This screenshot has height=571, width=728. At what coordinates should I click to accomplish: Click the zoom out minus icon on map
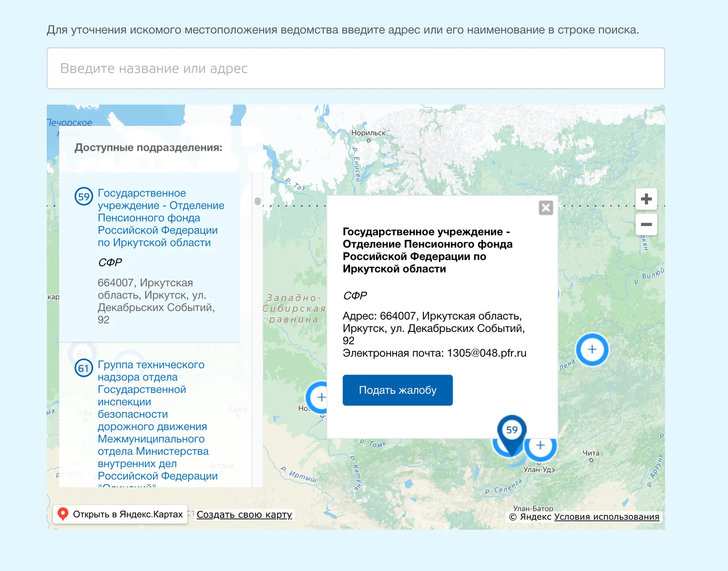click(x=646, y=224)
